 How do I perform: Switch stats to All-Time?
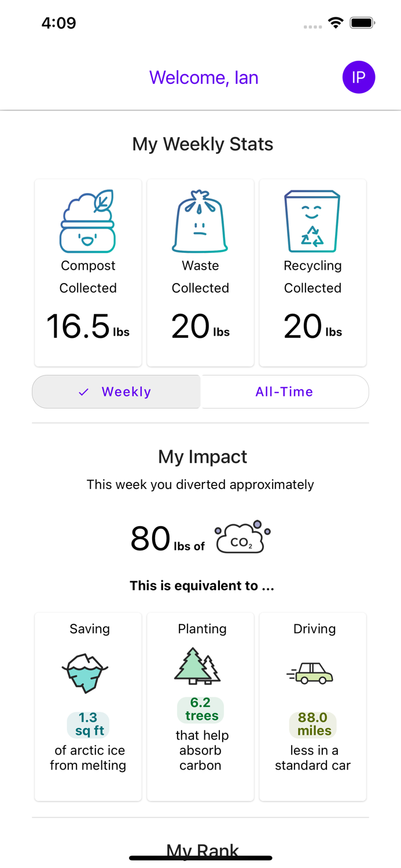click(x=284, y=392)
